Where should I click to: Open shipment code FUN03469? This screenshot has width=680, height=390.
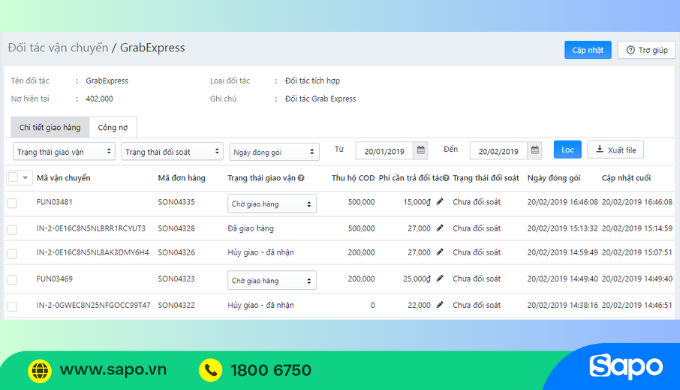(55, 279)
